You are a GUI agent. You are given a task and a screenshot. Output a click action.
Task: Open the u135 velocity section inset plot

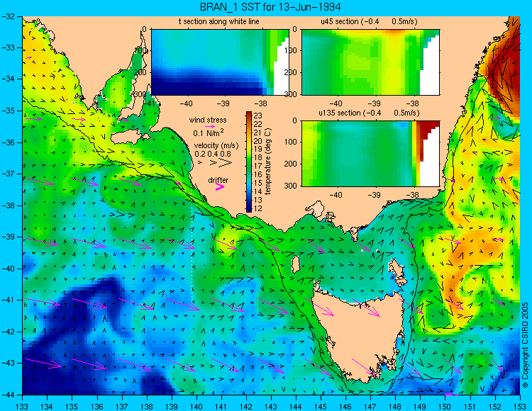(x=370, y=154)
